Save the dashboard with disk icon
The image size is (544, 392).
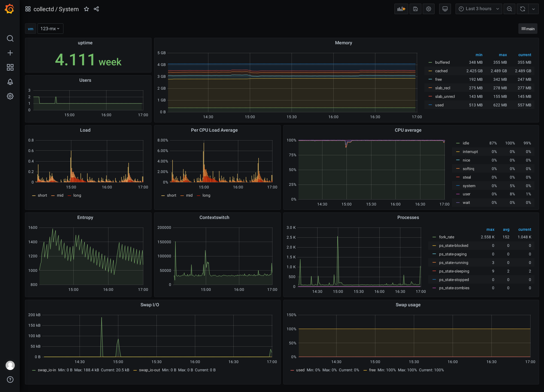[x=415, y=9]
